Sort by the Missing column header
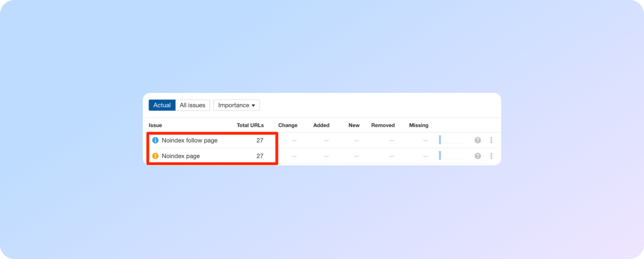644x259 pixels. click(419, 125)
